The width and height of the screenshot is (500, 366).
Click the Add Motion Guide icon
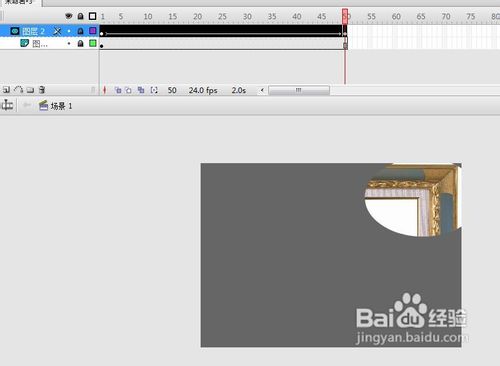[x=19, y=89]
